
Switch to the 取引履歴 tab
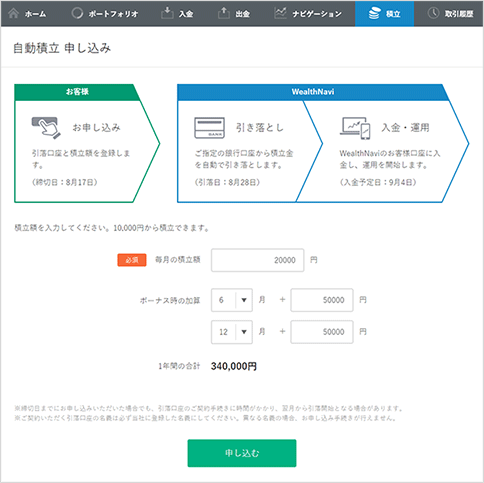click(x=451, y=14)
